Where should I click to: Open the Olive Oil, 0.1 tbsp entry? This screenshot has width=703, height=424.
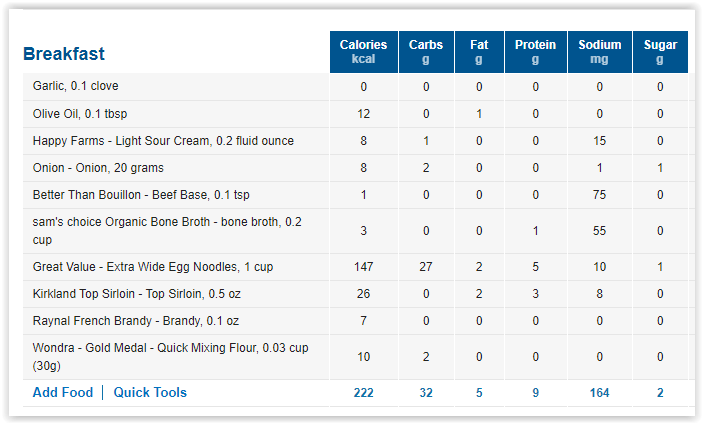(80, 113)
